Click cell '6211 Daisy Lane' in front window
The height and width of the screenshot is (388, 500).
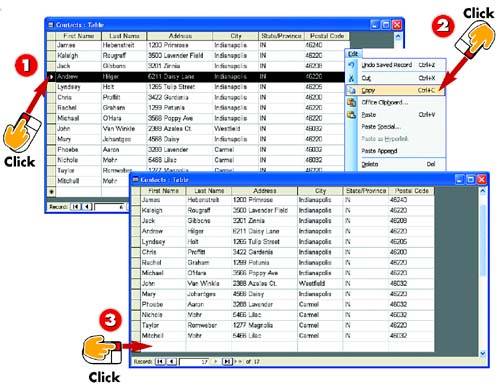click(265, 231)
